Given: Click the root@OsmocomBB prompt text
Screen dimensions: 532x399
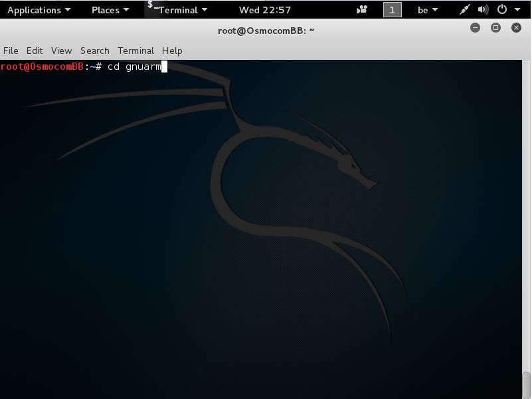Looking at the screenshot, I should [x=42, y=66].
